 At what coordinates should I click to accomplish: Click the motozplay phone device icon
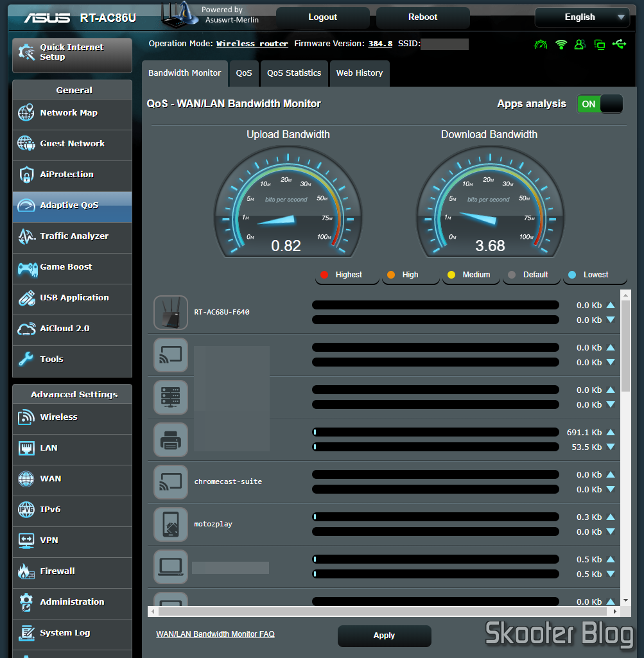pyautogui.click(x=170, y=524)
